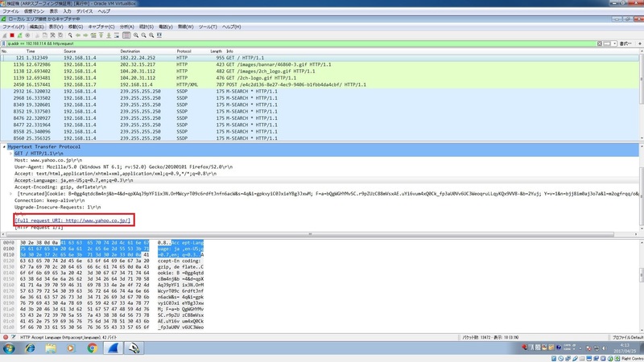Select the User-Agent header line
644x362 pixels.
click(x=123, y=167)
